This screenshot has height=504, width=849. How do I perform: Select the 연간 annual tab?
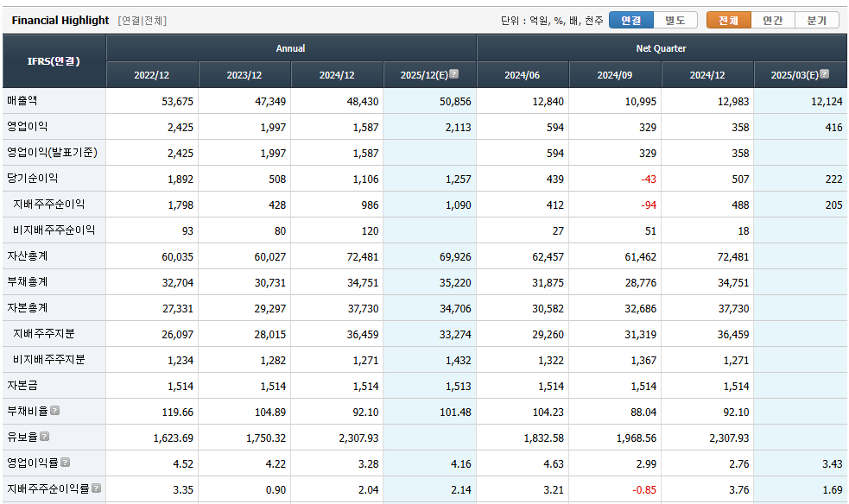coord(773,20)
